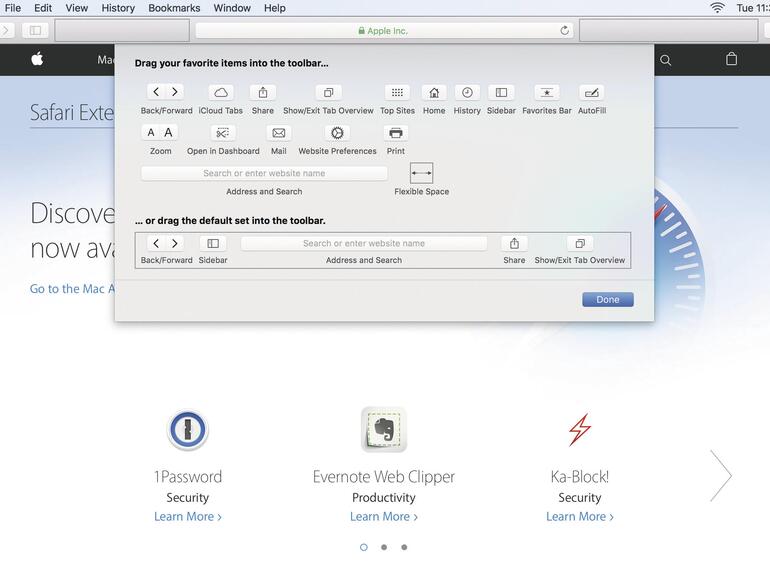Click Learn More under Evernote Web Clipper

384,517
